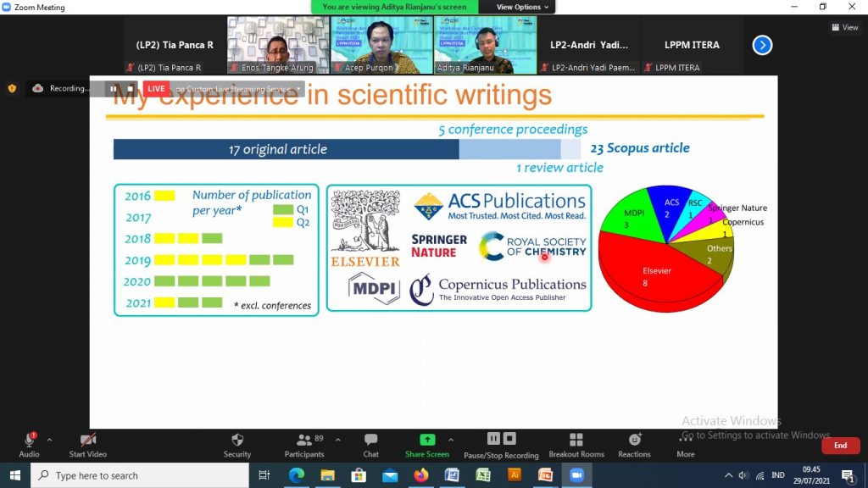
Task: Click the red End meeting button
Action: (840, 446)
